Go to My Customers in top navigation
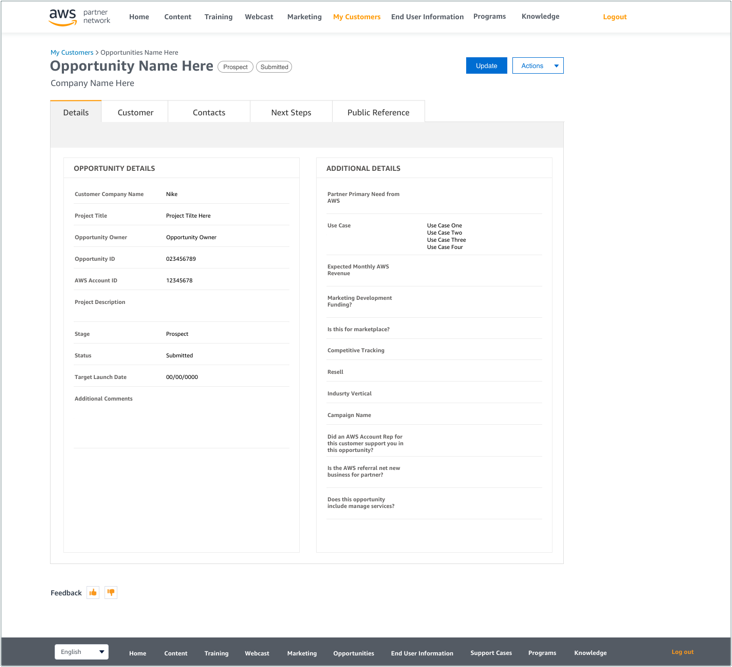The height and width of the screenshot is (667, 732). 357,17
